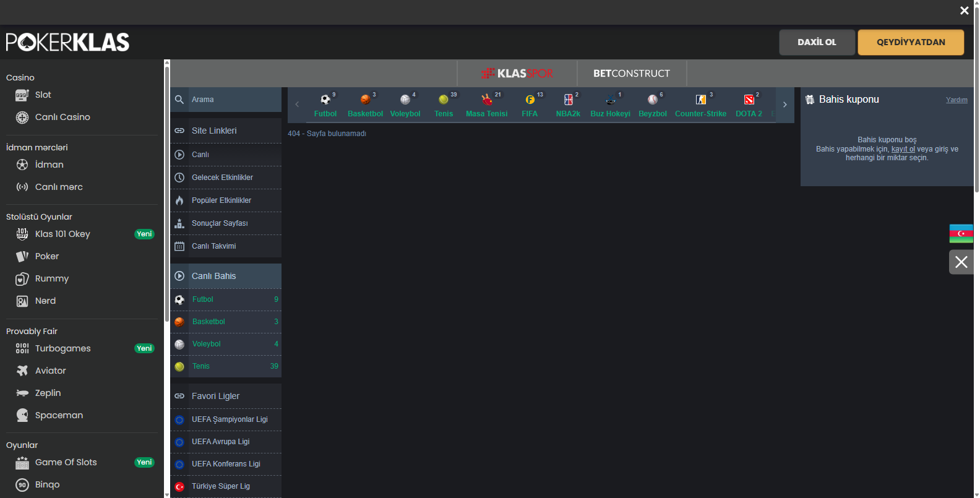Open Türkiye Süper Lig league
This screenshot has width=980, height=498.
click(226, 486)
